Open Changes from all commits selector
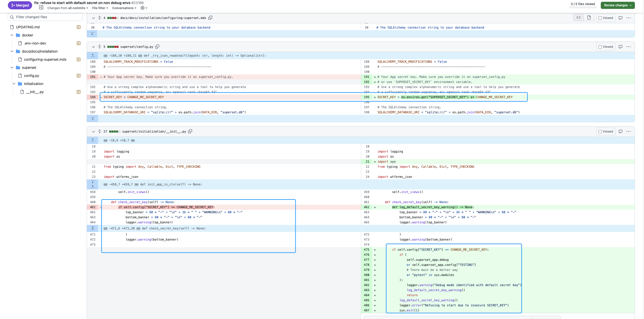The image size is (644, 319). click(x=67, y=8)
